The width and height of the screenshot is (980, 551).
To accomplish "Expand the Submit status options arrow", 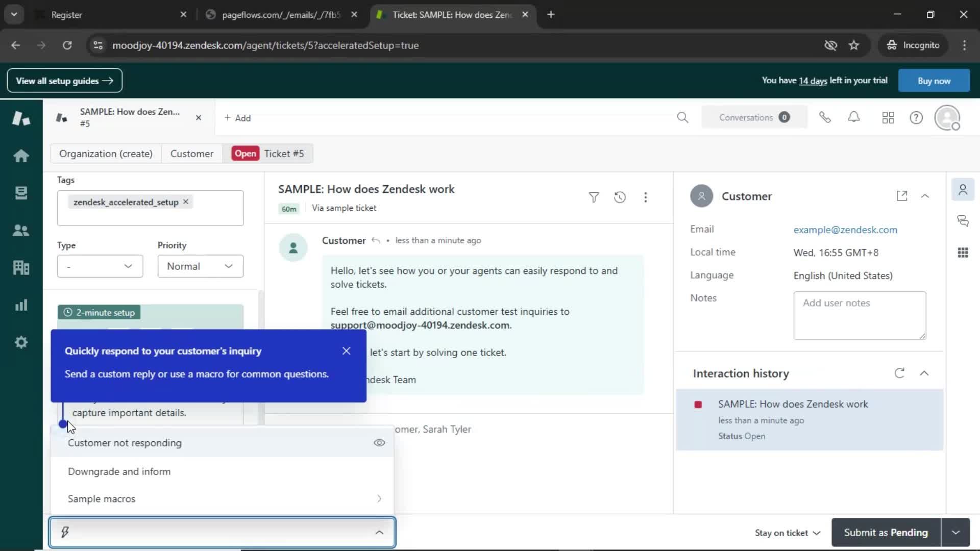I will [955, 533].
